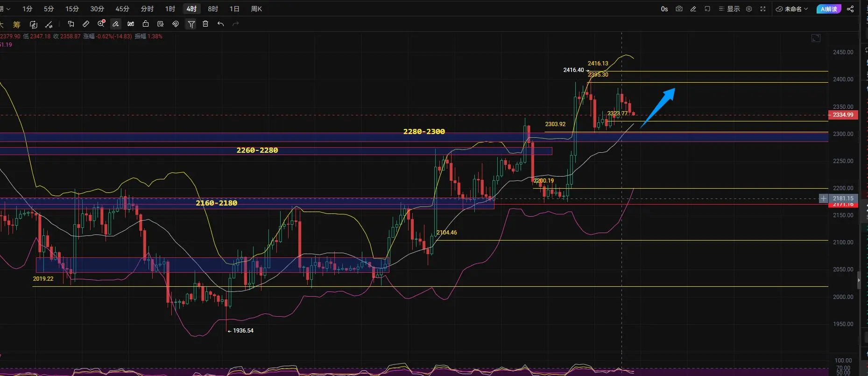Switch to the 1日 daily timeframe
This screenshot has height=376, width=868.
(234, 9)
